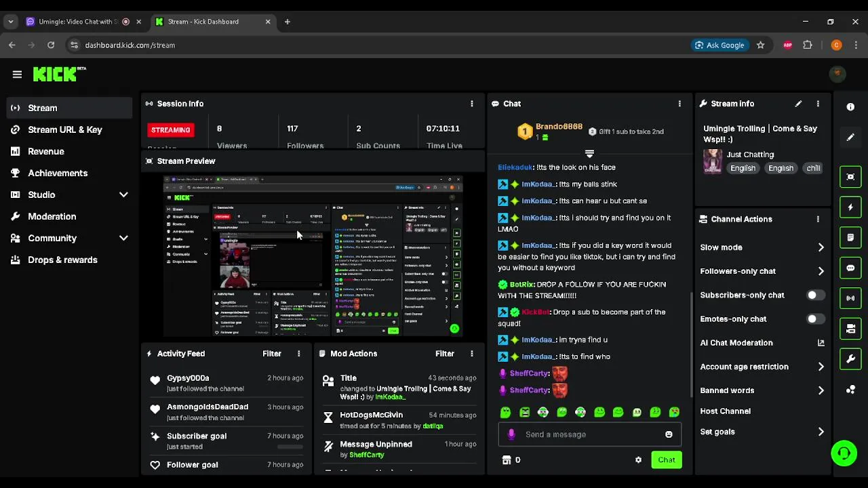Viewport: 868px width, 488px height.
Task: Click the Stream Preview thumbnail
Action: click(x=313, y=256)
